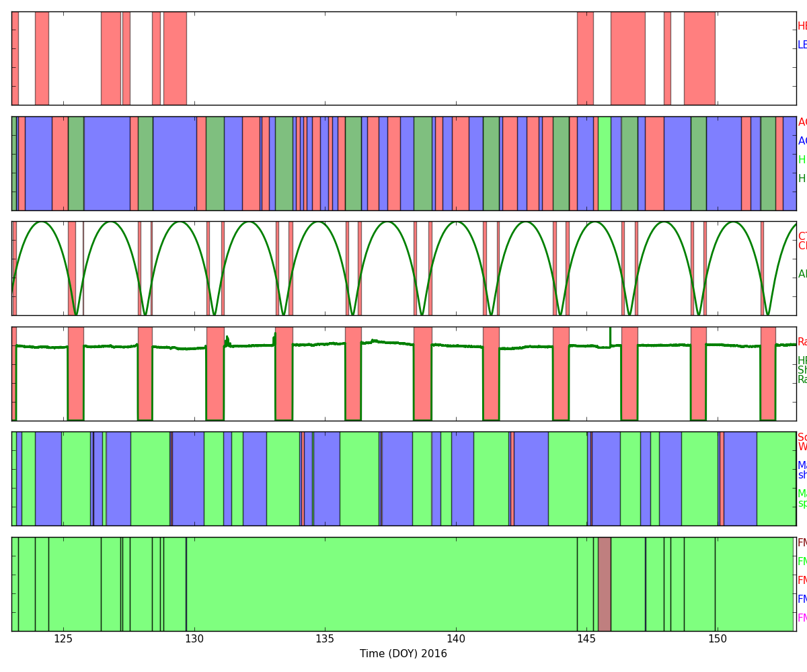The height and width of the screenshot is (672, 807).
Task: Click the tall green spike in fourth panel
Action: 610,335
